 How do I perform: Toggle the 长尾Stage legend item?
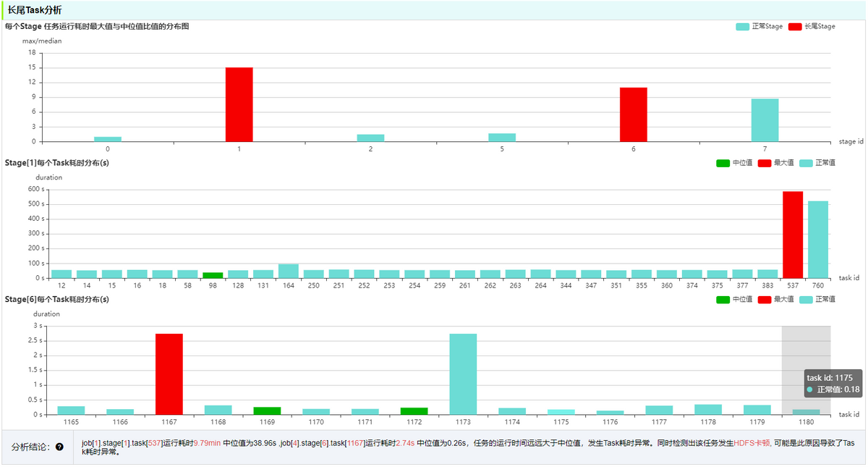812,26
